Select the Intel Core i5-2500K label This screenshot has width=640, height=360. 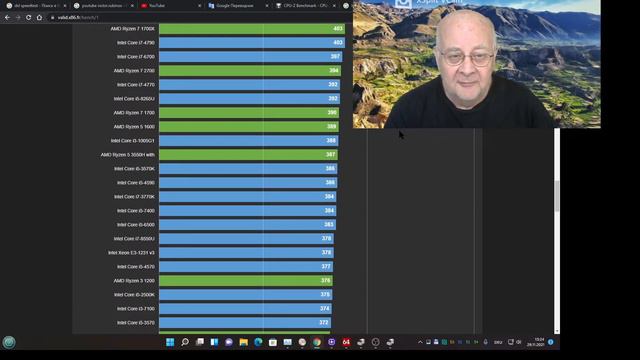pyautogui.click(x=134, y=295)
